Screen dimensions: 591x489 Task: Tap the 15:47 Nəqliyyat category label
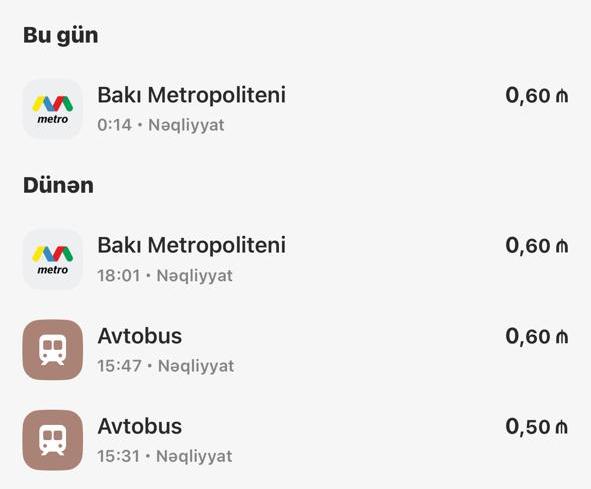(x=196, y=366)
